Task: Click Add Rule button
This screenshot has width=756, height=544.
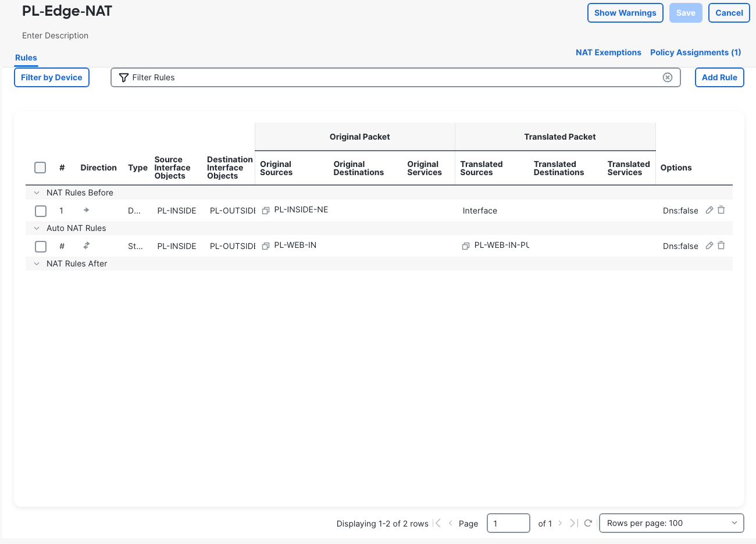Action: point(719,77)
